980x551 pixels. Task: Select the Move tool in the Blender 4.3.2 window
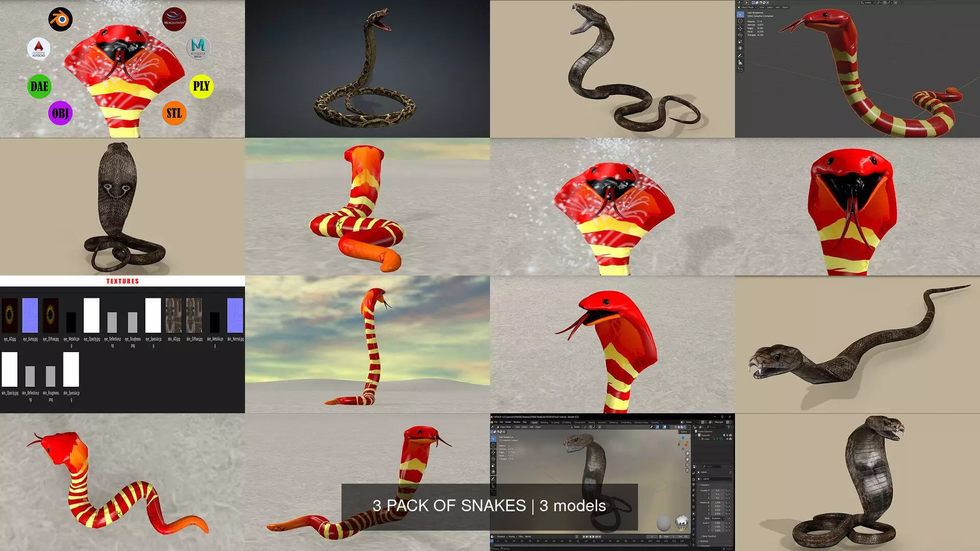493,453
